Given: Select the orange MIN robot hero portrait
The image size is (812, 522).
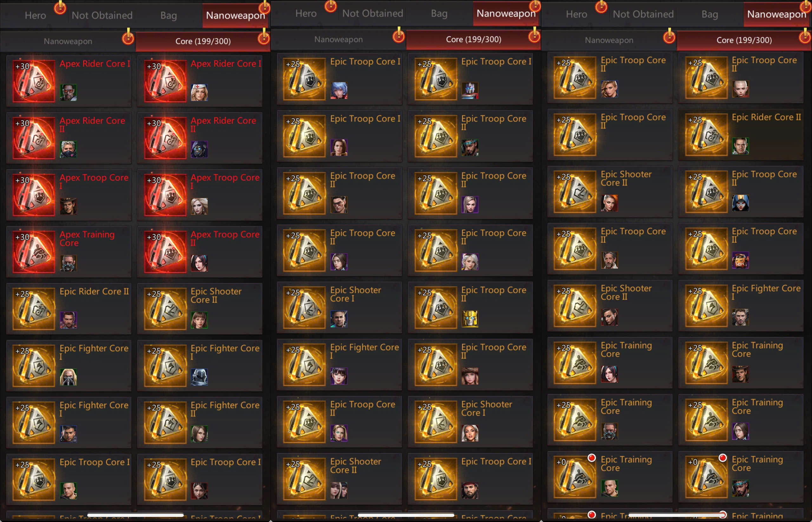Looking at the screenshot, I should (x=740, y=260).
